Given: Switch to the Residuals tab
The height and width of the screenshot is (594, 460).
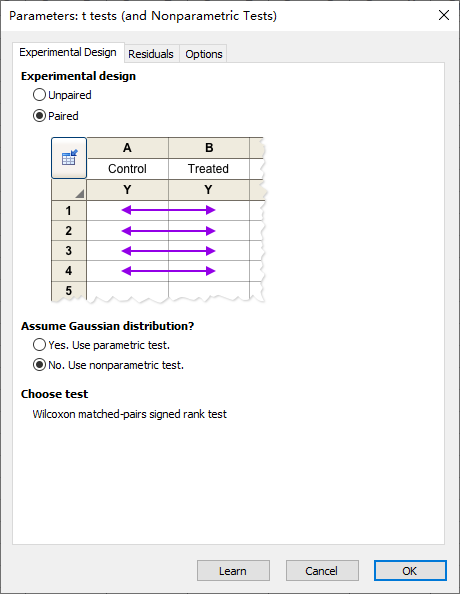Looking at the screenshot, I should 151,54.
